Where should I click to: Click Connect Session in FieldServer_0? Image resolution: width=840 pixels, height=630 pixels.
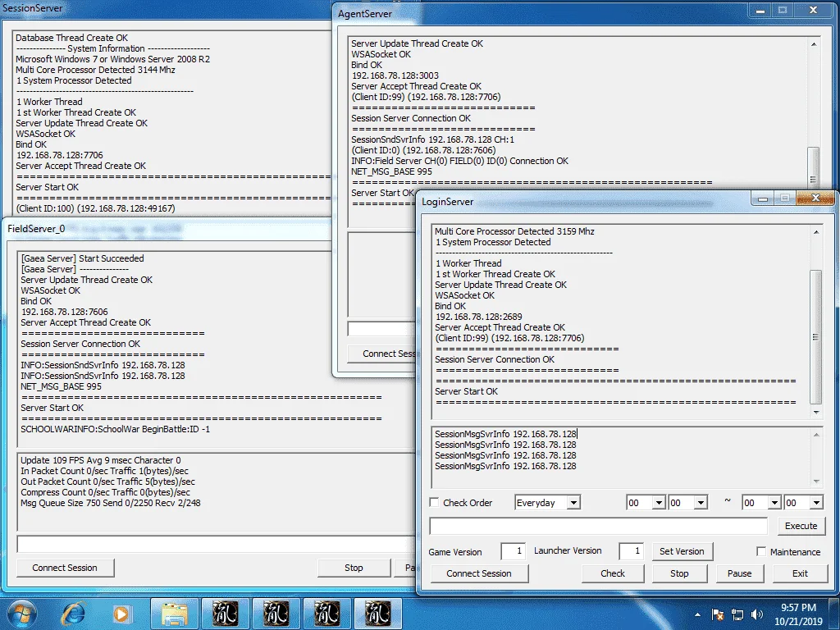pyautogui.click(x=65, y=568)
